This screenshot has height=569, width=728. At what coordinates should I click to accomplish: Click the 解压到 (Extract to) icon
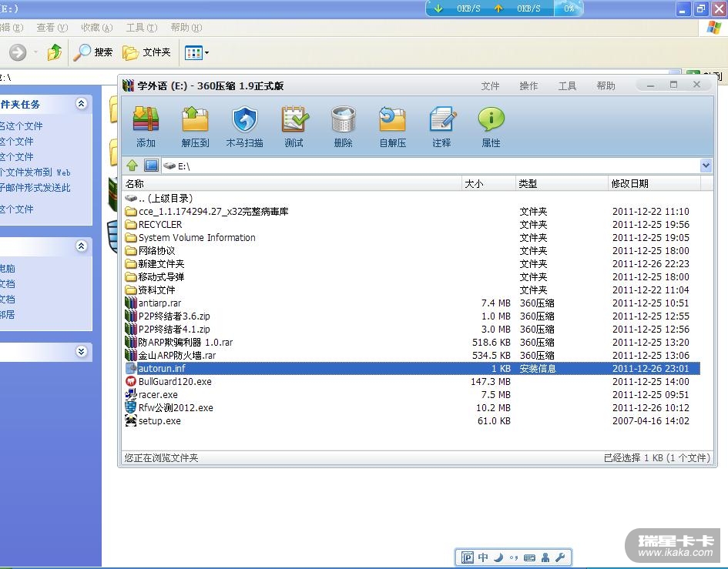pyautogui.click(x=195, y=119)
